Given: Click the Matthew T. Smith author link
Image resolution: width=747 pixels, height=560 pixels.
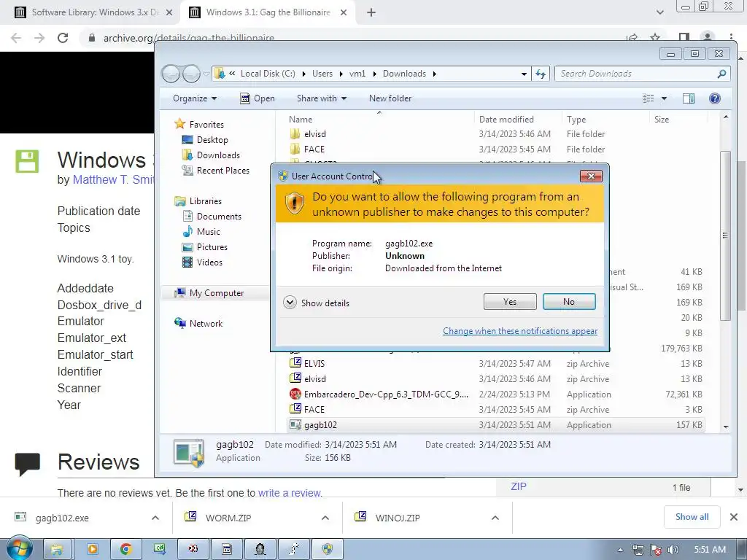Looking at the screenshot, I should (x=113, y=179).
